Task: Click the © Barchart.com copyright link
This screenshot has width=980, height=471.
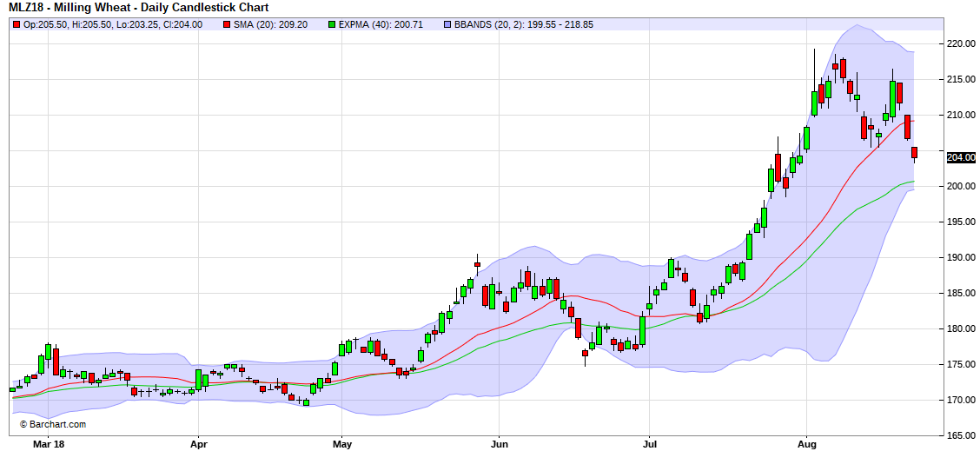Action: point(53,424)
